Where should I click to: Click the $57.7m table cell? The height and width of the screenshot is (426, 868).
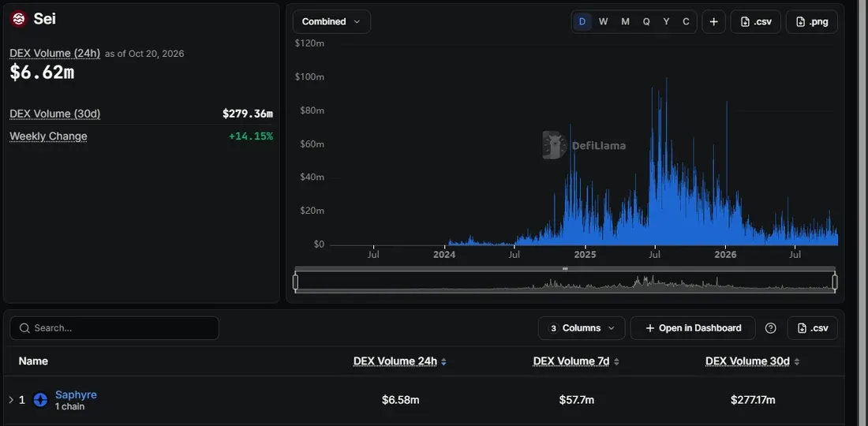pos(576,400)
